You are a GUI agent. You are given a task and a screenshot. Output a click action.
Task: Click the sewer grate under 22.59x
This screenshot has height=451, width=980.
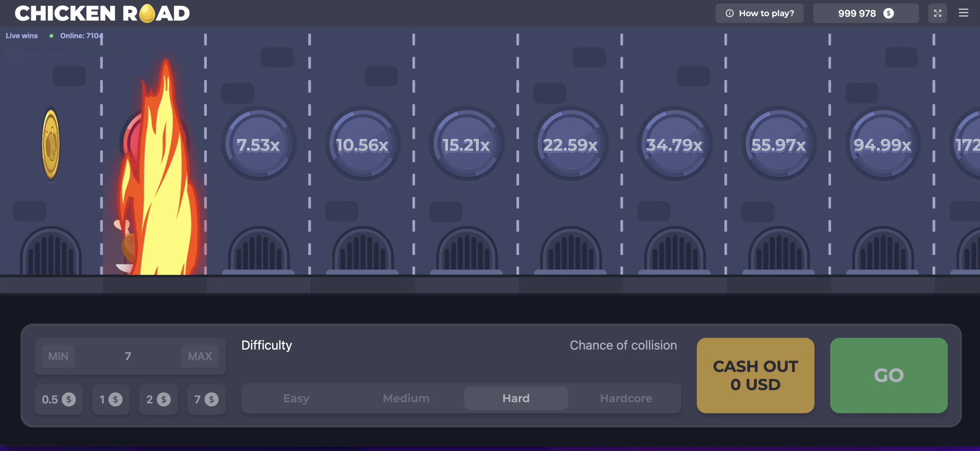[571, 251]
